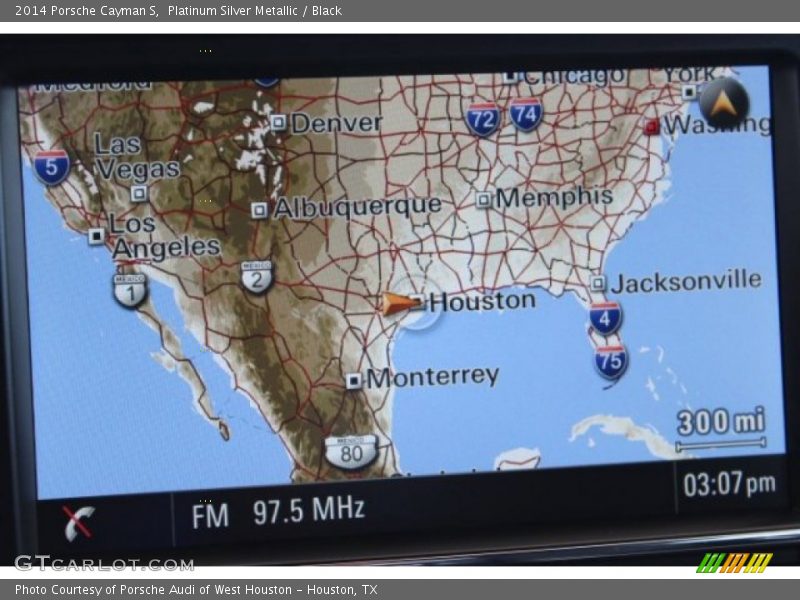Tap the Interstate 5 shield

tap(52, 167)
